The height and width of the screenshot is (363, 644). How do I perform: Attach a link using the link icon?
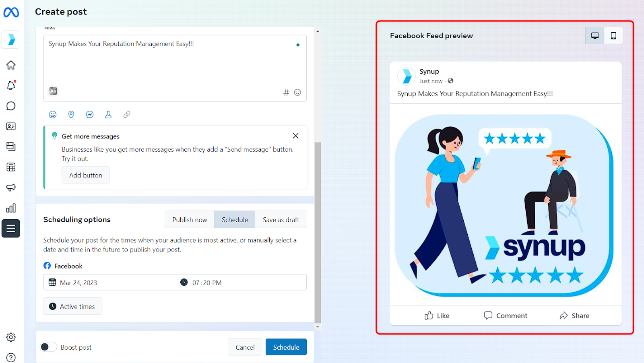tap(126, 114)
